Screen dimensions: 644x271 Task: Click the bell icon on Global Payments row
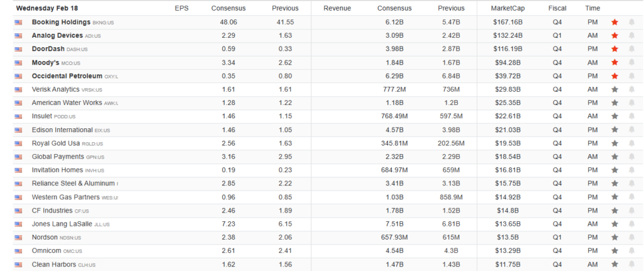pos(631,157)
